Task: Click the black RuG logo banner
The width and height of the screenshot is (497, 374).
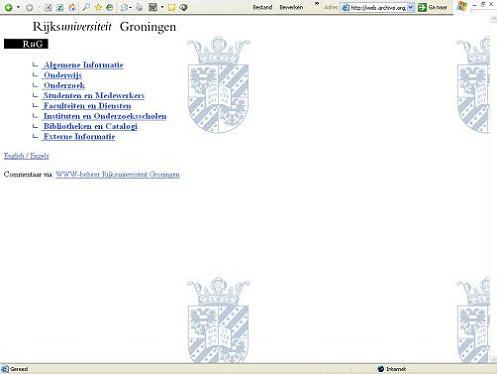Action: pyautogui.click(x=26, y=44)
